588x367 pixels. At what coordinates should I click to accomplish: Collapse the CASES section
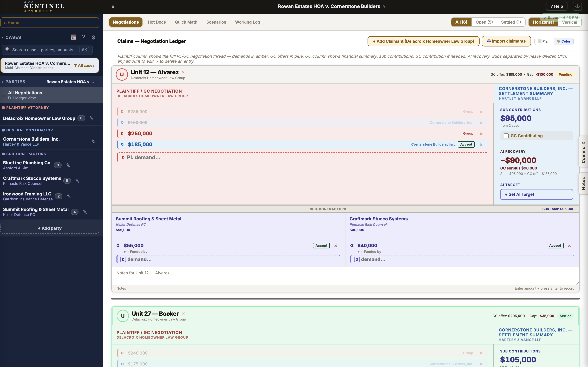12,37
